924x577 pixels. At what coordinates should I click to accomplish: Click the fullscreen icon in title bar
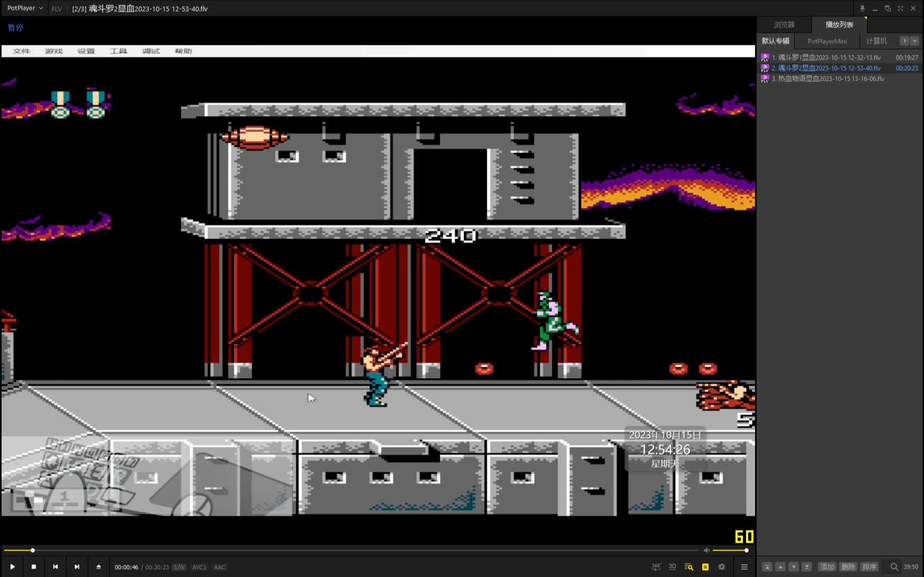(900, 8)
